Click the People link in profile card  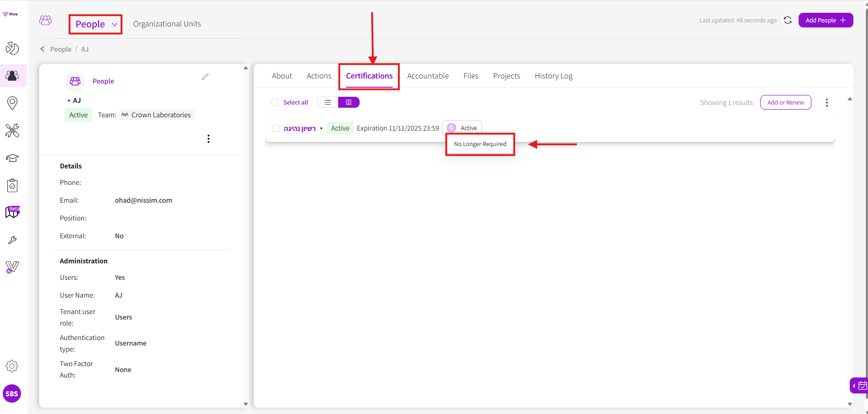click(103, 81)
